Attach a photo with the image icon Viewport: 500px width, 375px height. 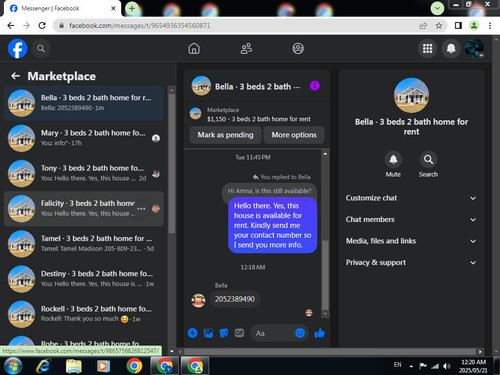tap(208, 333)
